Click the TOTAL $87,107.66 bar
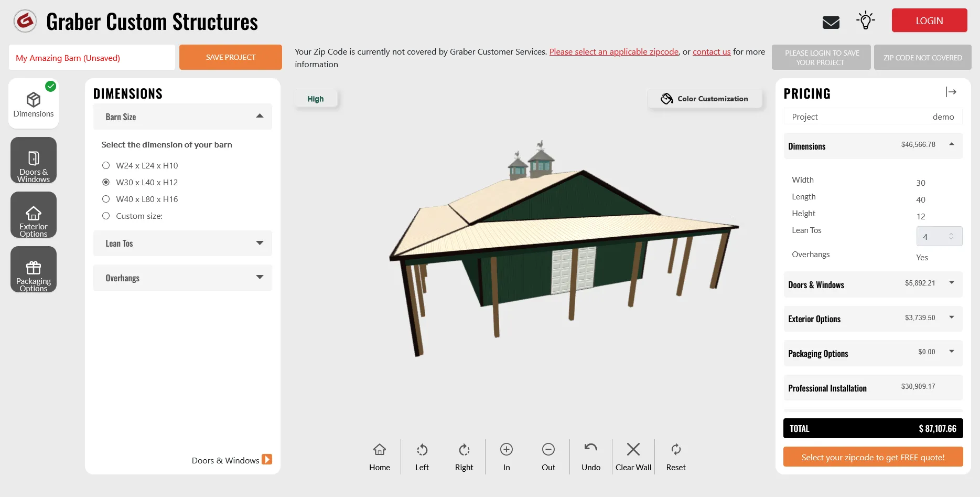The height and width of the screenshot is (497, 980). 873,428
